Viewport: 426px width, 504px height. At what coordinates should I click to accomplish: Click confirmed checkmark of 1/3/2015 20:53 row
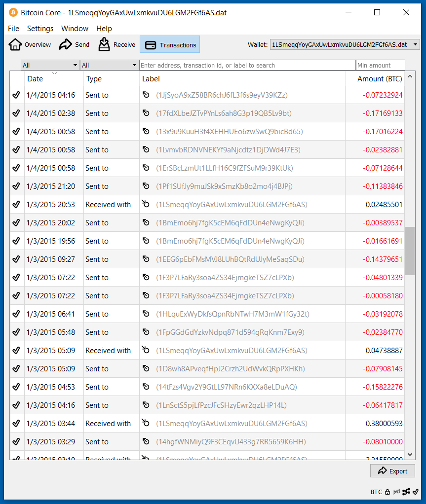coord(16,205)
